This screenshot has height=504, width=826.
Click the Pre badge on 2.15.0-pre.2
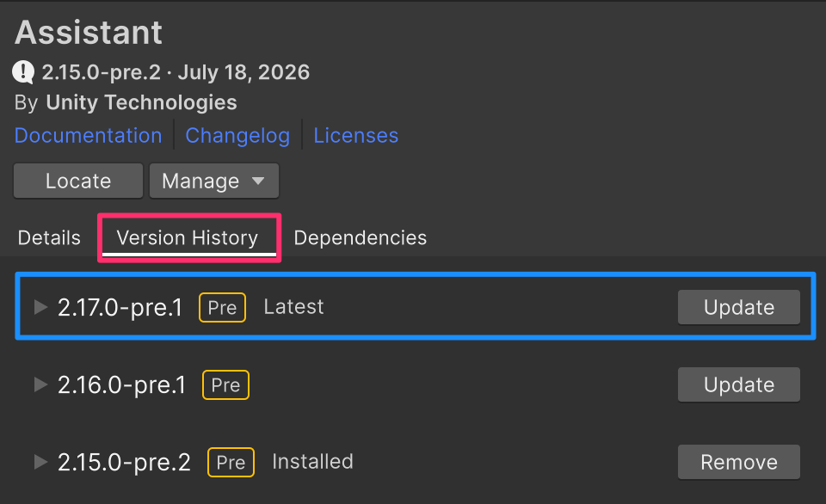pyautogui.click(x=231, y=463)
